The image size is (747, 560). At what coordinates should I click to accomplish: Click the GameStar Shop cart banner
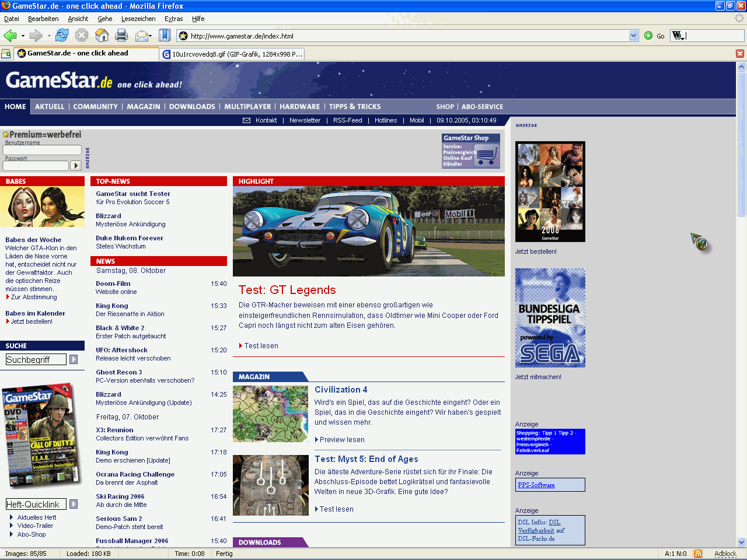click(471, 151)
